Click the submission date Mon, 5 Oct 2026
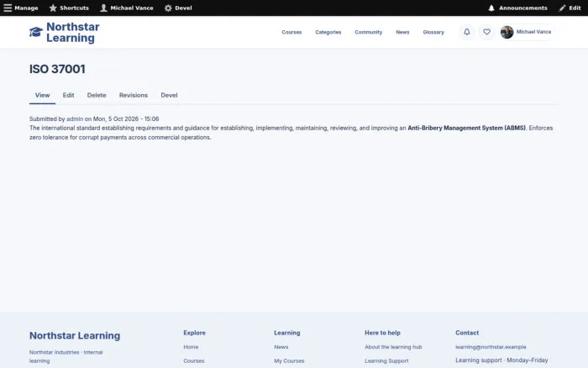The image size is (588, 368). 116,119
